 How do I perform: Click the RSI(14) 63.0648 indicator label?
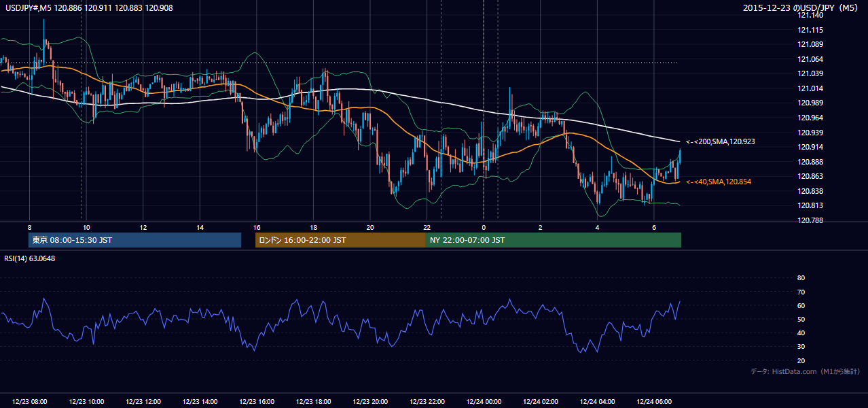click(30, 258)
